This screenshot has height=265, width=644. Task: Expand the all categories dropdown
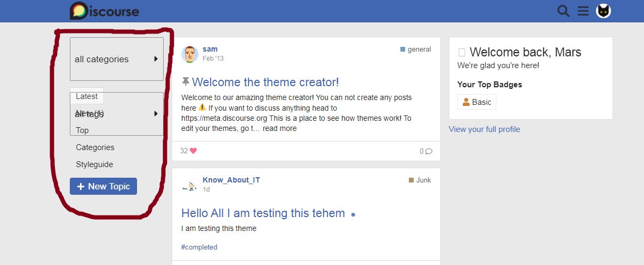116,59
